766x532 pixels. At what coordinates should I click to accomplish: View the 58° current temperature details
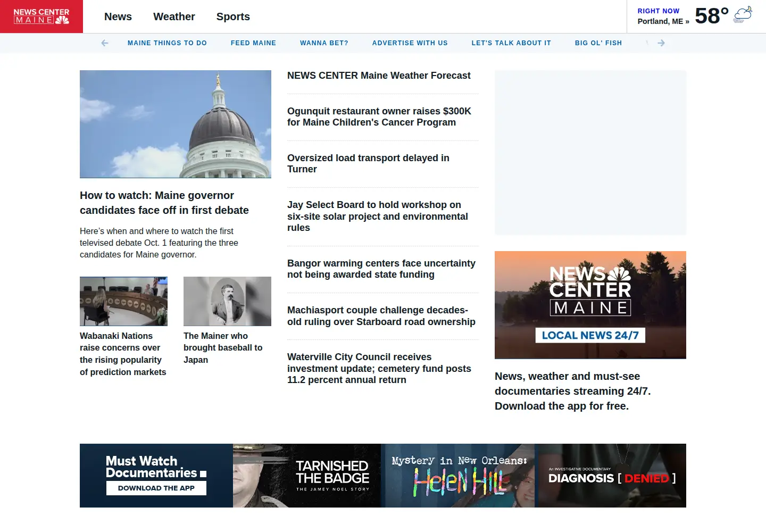[x=712, y=16]
